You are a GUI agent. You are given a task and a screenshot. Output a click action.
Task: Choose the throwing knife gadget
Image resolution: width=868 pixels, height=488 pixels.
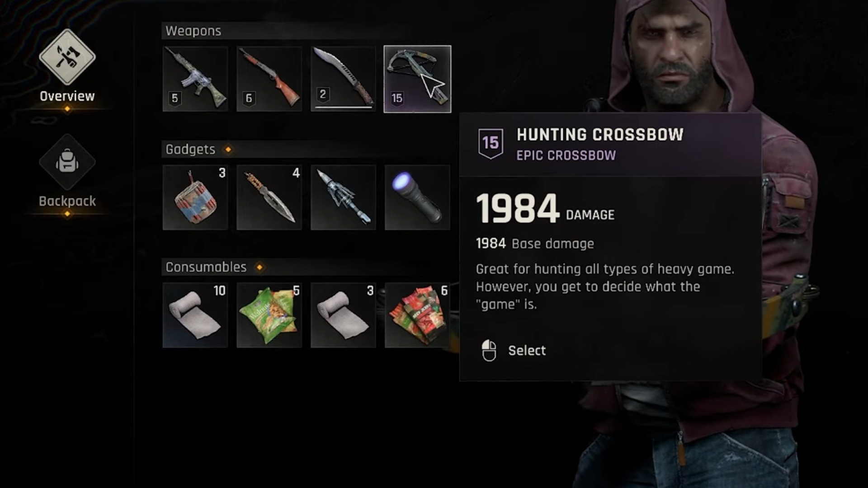[x=269, y=197]
